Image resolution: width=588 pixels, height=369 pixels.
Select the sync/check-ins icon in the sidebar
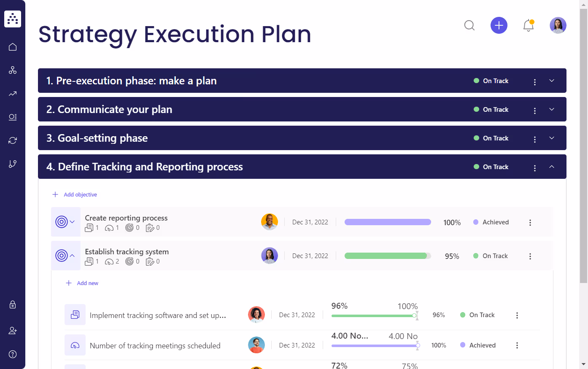click(13, 140)
